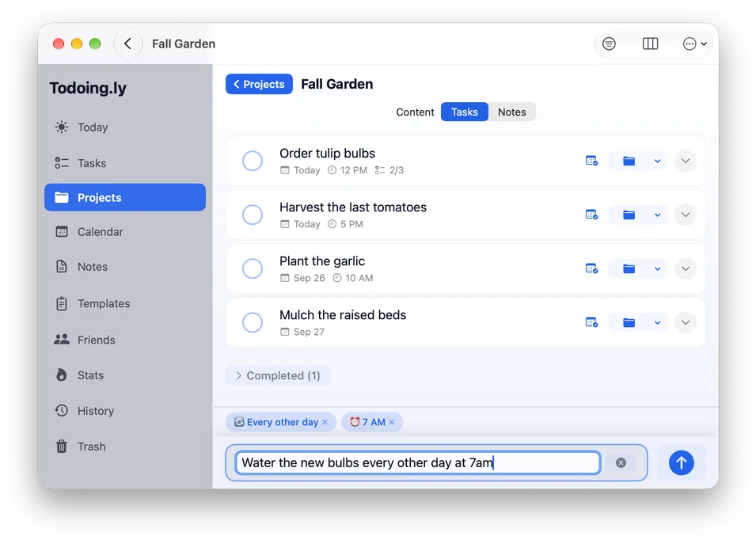This screenshot has width=756, height=540.
Task: Switch to the Notes tab in Fall Garden
Action: click(511, 112)
